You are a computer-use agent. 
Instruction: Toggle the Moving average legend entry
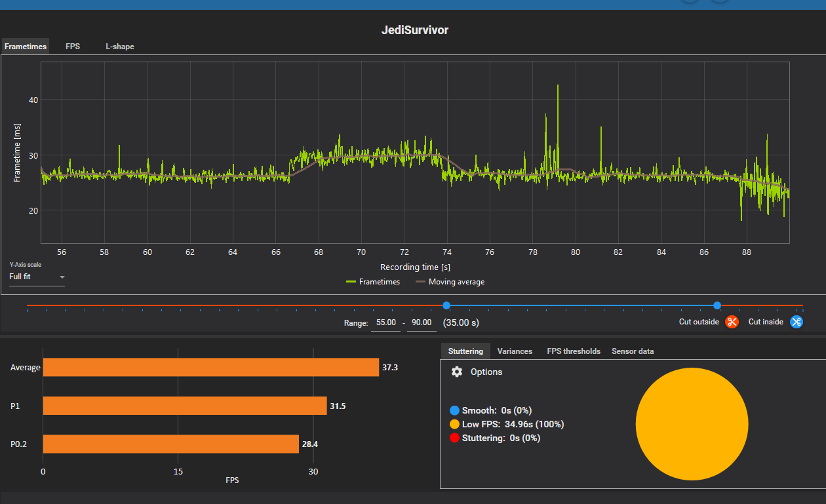click(450, 282)
